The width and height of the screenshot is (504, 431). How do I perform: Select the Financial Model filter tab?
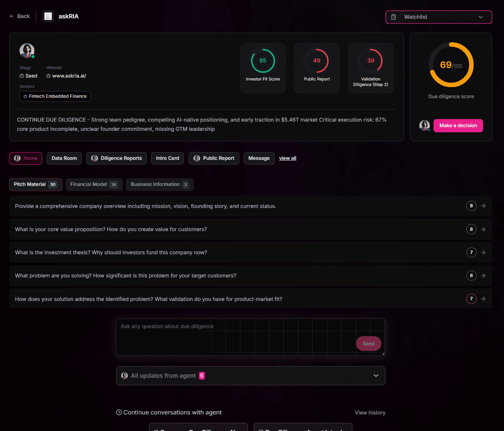(x=94, y=184)
